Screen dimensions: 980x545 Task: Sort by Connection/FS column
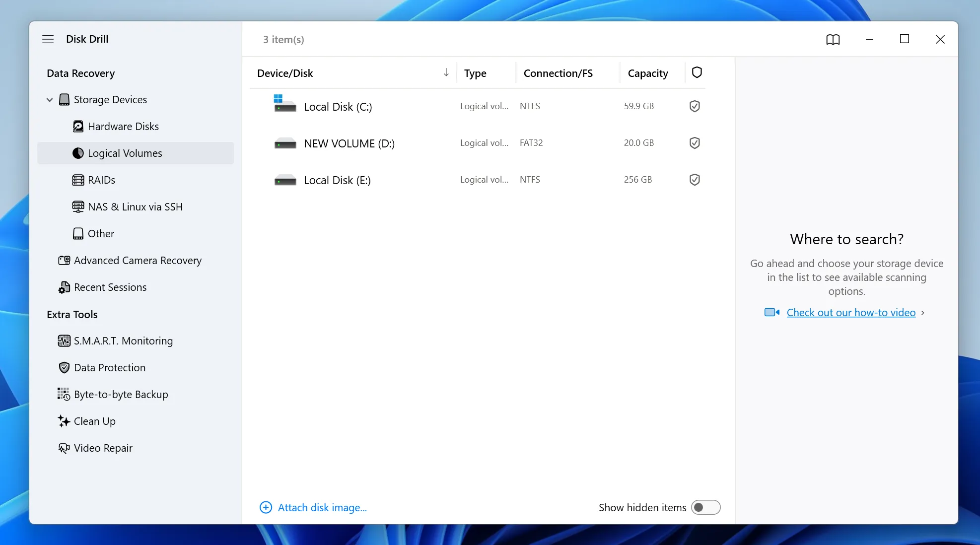coord(558,73)
